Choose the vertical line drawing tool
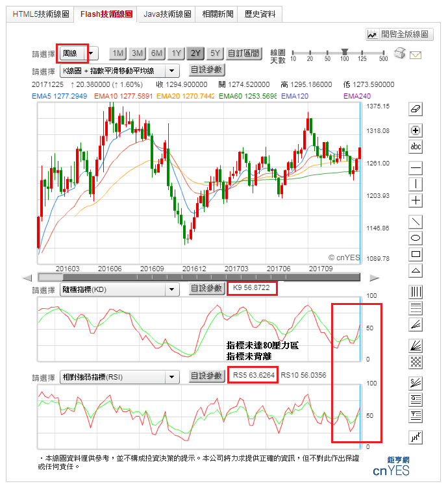The height and width of the screenshot is (486, 448). tap(415, 184)
